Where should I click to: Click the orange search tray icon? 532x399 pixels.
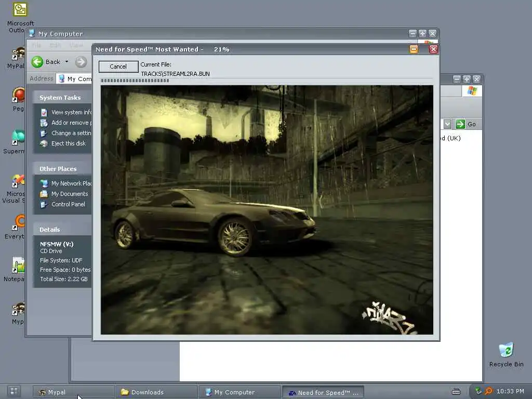pos(488,391)
